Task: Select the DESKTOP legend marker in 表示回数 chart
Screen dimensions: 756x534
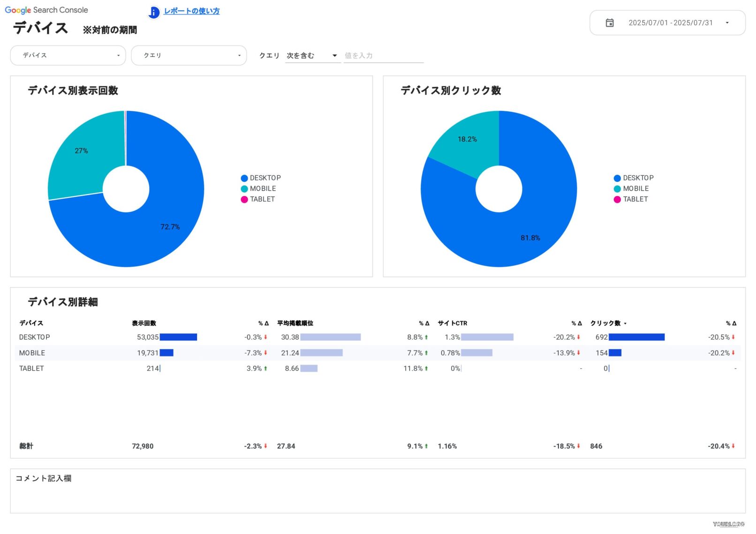Action: point(243,178)
